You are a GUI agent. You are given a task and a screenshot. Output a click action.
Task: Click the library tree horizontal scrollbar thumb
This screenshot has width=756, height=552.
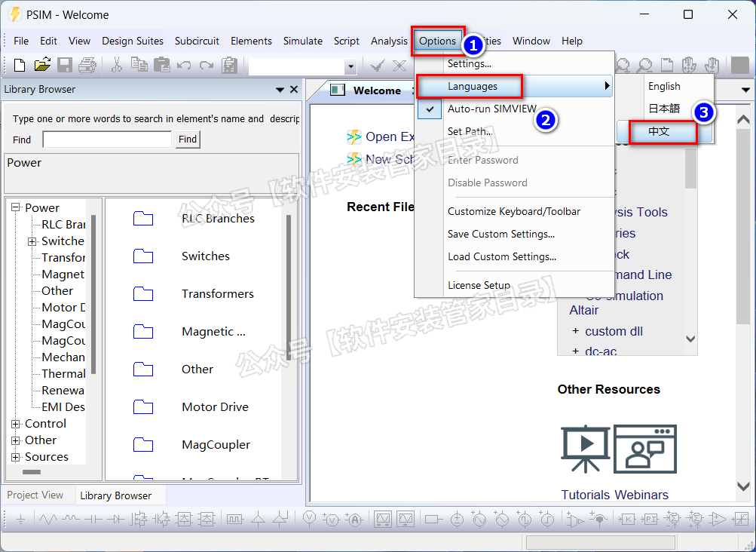(32, 472)
